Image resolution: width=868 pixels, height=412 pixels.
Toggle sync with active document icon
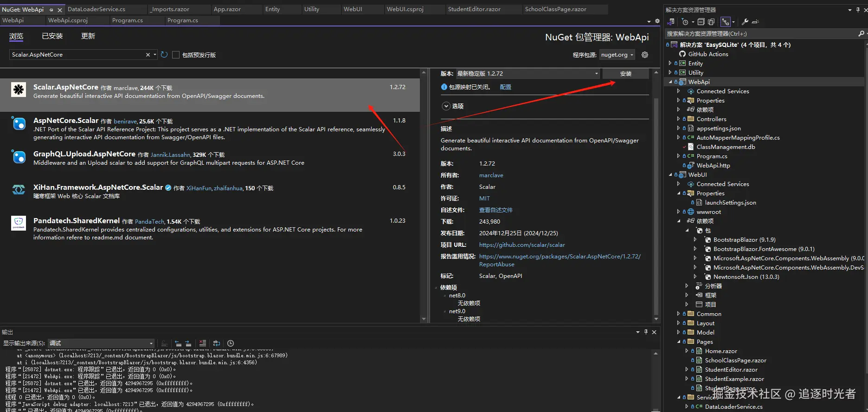tap(726, 22)
